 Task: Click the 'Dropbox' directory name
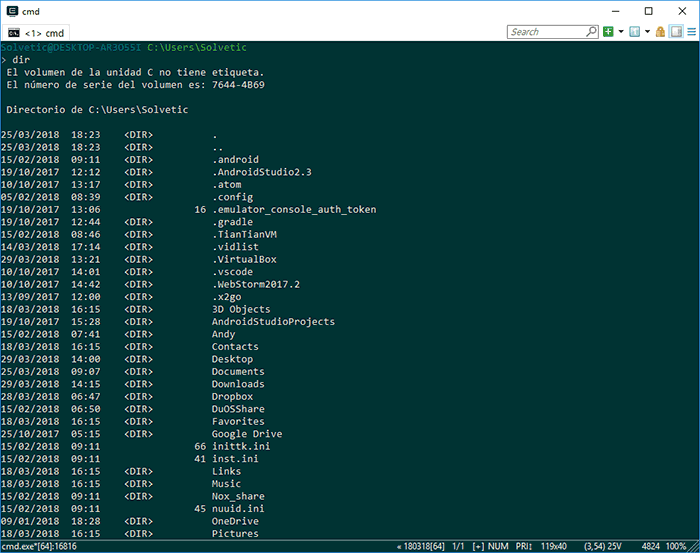[233, 397]
